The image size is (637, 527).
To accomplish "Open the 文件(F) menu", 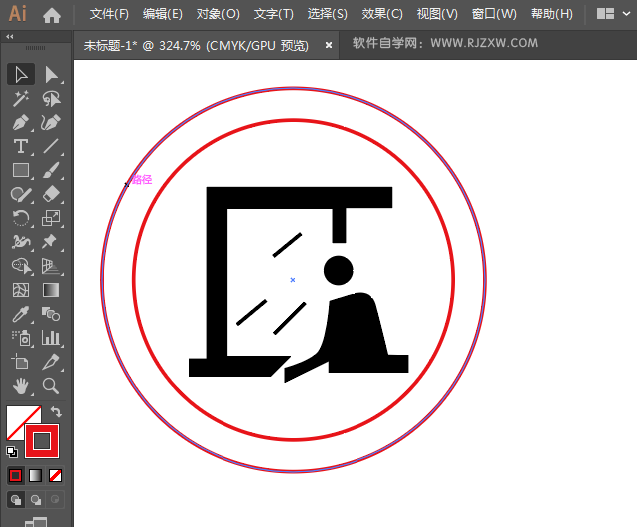I will [x=109, y=14].
